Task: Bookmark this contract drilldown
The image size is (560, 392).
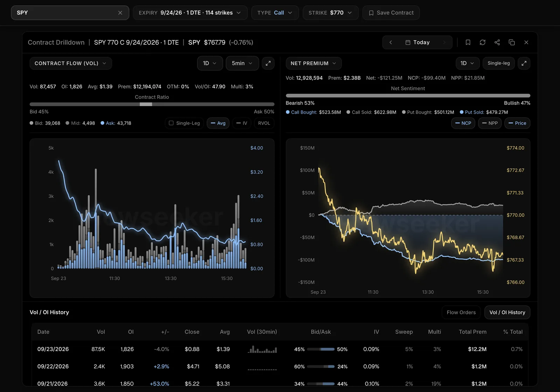Action: click(x=468, y=42)
